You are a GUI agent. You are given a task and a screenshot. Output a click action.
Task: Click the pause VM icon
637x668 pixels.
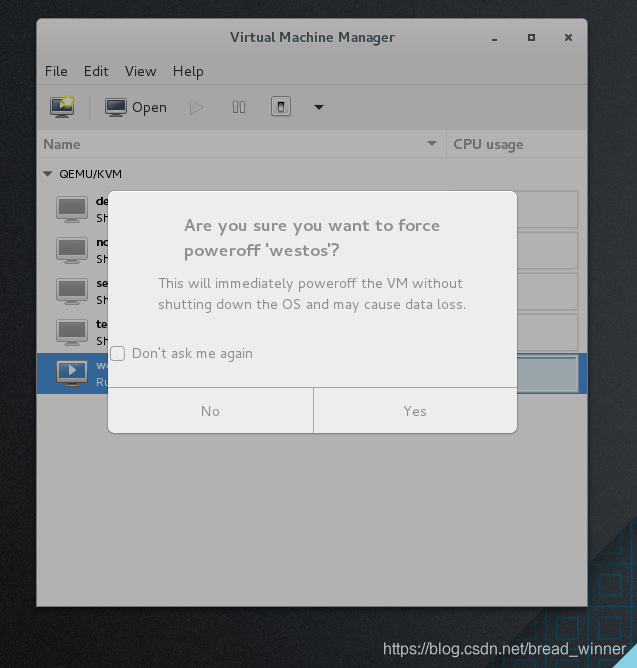239,107
